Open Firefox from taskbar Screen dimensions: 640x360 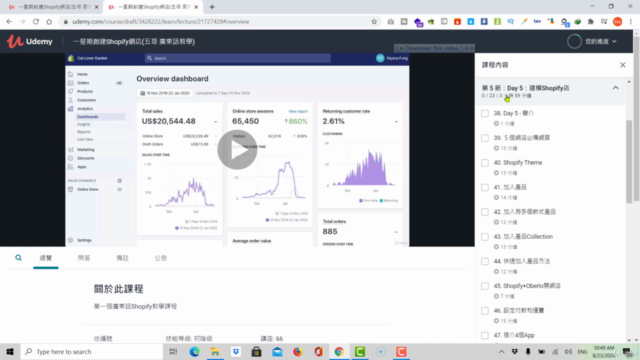coord(298,351)
